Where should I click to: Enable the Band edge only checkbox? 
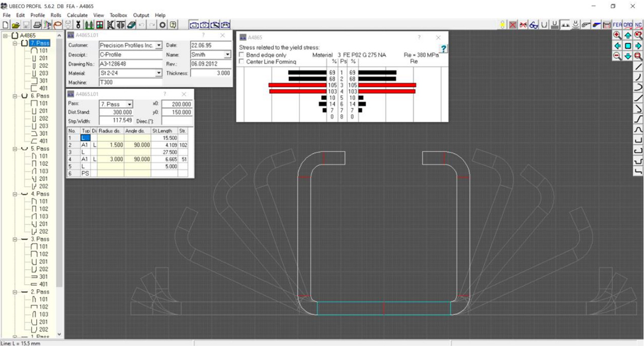tap(242, 55)
